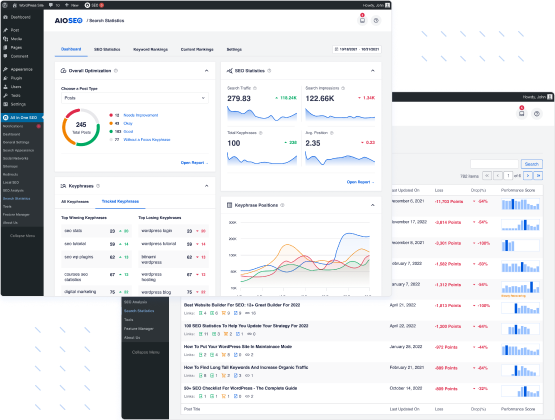The width and height of the screenshot is (555, 420).
Task: Collapse the Overall Optimization card
Action: tap(206, 71)
